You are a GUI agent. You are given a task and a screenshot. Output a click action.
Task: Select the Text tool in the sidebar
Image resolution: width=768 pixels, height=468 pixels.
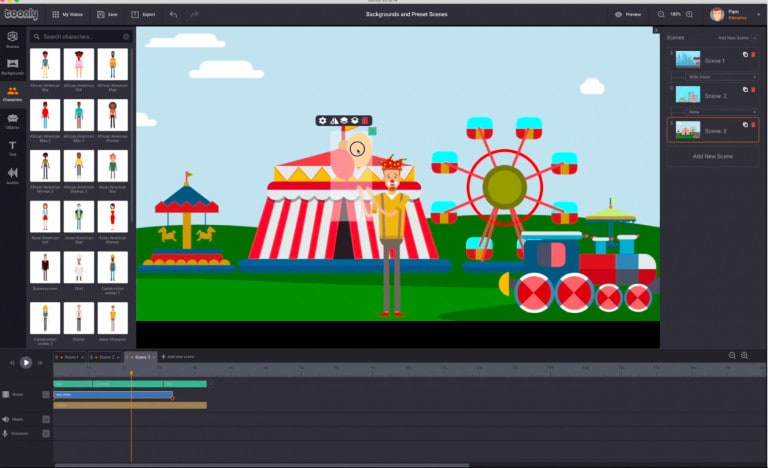pos(12,147)
